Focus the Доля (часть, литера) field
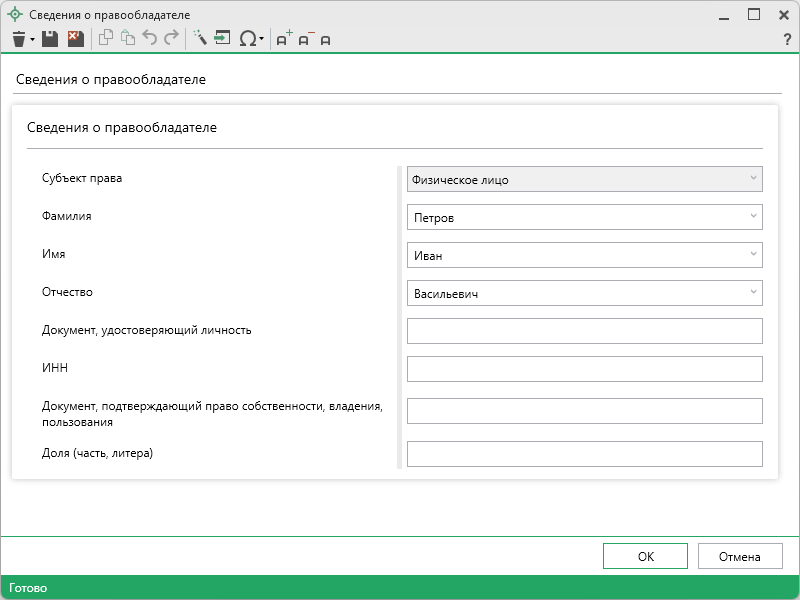Image resolution: width=800 pixels, height=600 pixels. (585, 454)
